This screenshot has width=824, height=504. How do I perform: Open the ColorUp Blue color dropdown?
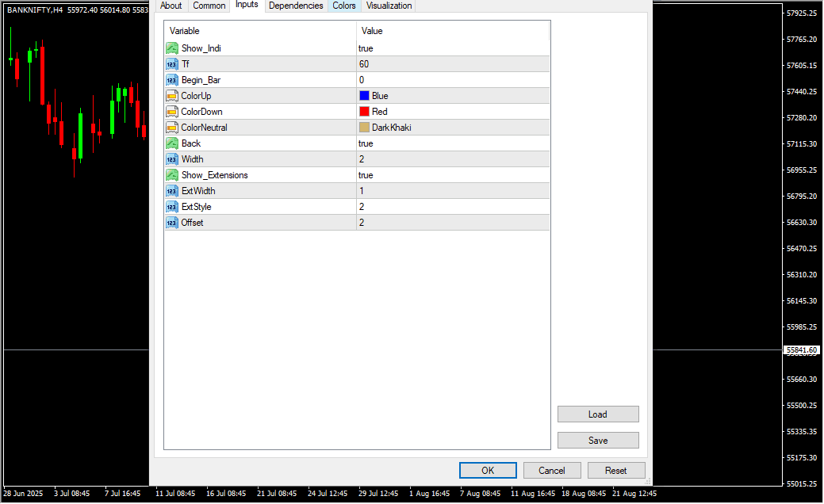click(452, 96)
